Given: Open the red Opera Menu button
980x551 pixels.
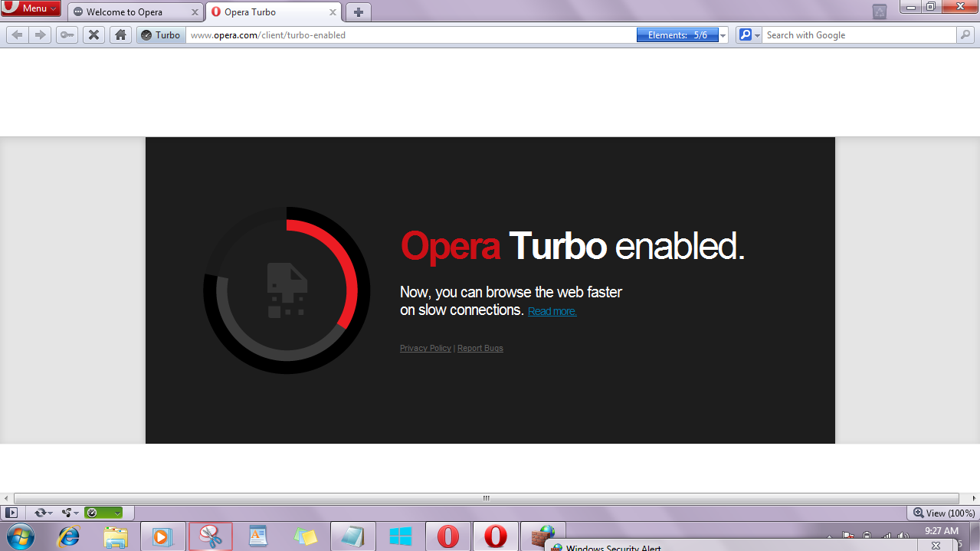Looking at the screenshot, I should click(31, 8).
